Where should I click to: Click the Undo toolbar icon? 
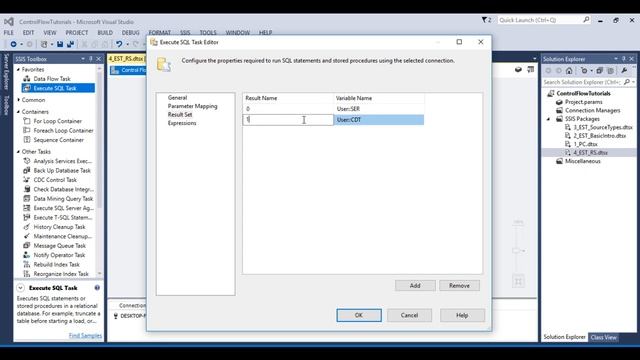pyautogui.click(x=119, y=44)
